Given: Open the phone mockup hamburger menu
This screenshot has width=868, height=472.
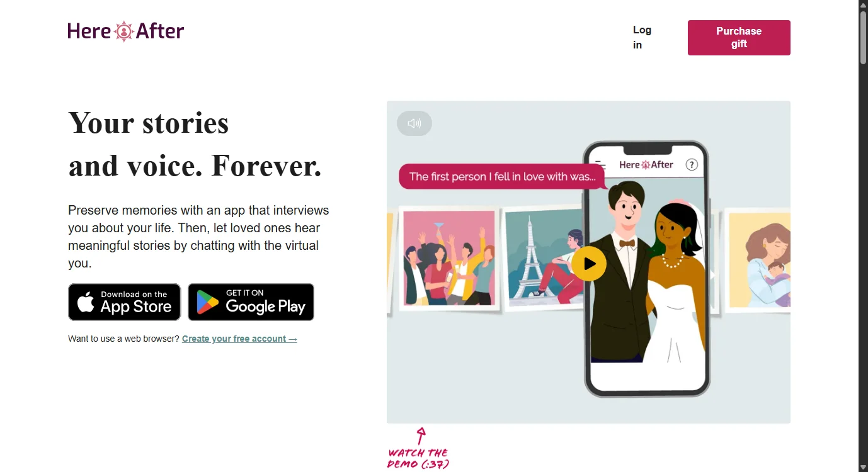Looking at the screenshot, I should [x=601, y=166].
